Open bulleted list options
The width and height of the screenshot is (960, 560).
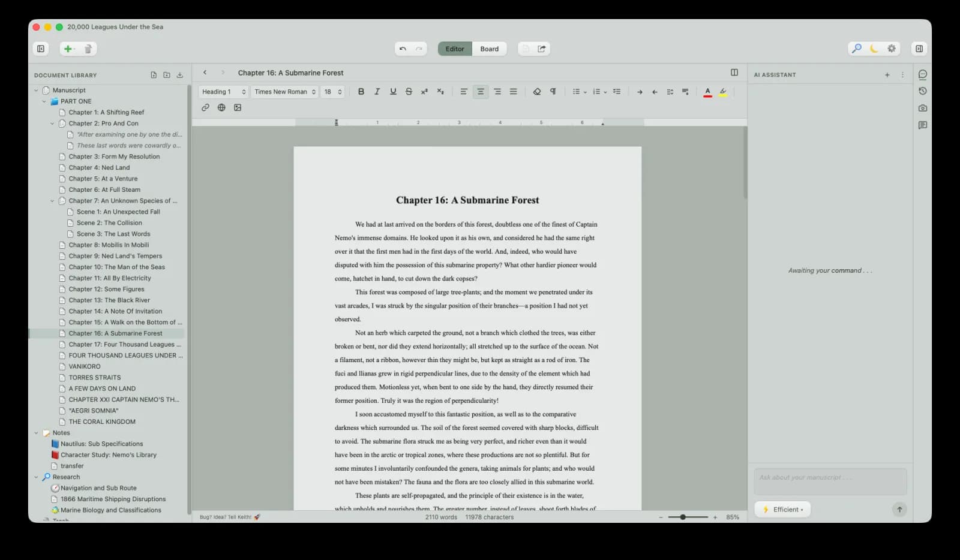(579, 92)
